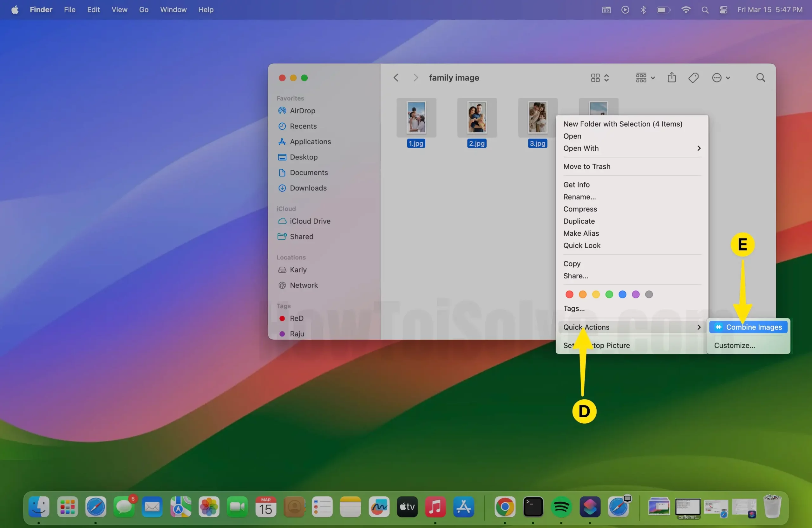The width and height of the screenshot is (812, 528).
Task: Open Desktop folder from sidebar
Action: tap(298, 157)
